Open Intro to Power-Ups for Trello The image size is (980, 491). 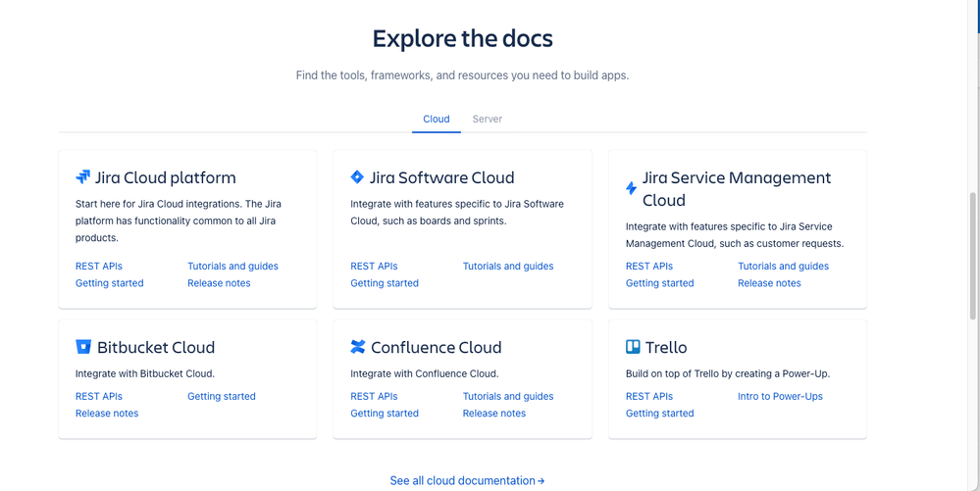point(780,396)
